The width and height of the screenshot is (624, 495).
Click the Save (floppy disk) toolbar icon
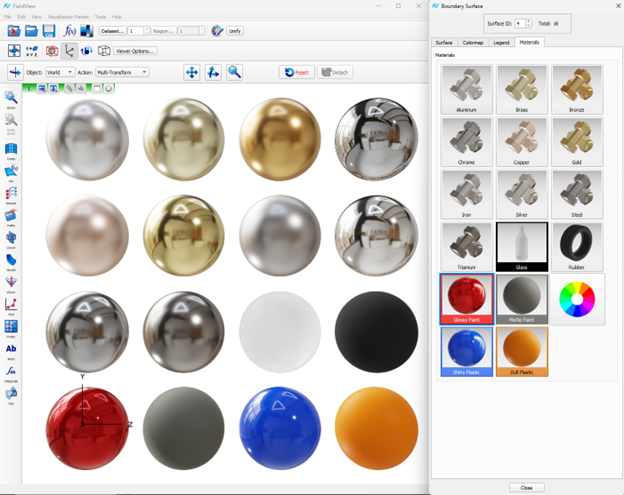(x=50, y=31)
